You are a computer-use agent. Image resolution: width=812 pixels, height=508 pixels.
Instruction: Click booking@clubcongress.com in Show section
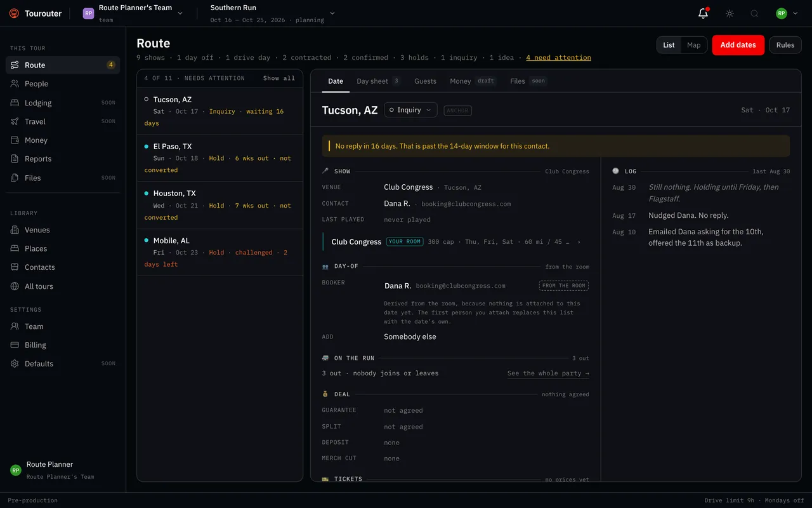tap(466, 204)
